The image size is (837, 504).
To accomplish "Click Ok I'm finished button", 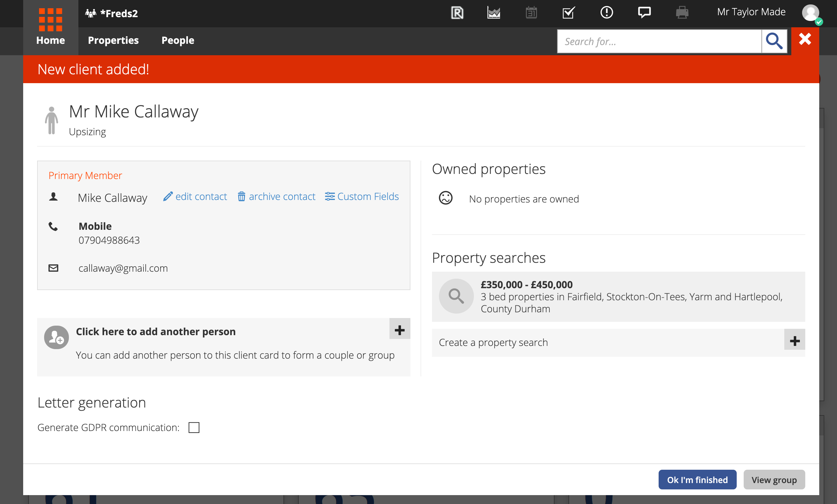I will (697, 480).
